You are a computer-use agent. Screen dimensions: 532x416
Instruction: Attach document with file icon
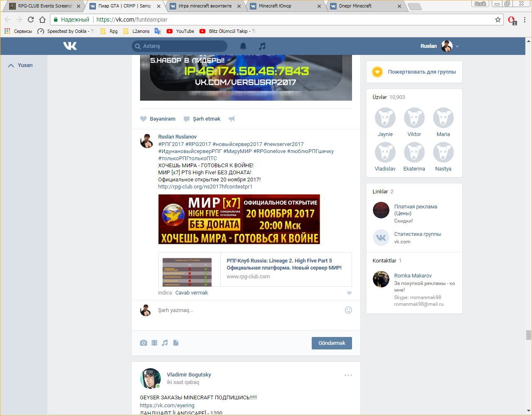[x=176, y=343]
